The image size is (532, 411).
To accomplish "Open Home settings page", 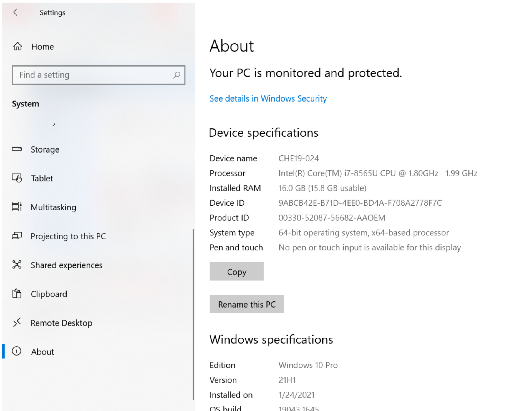I will point(99,47).
